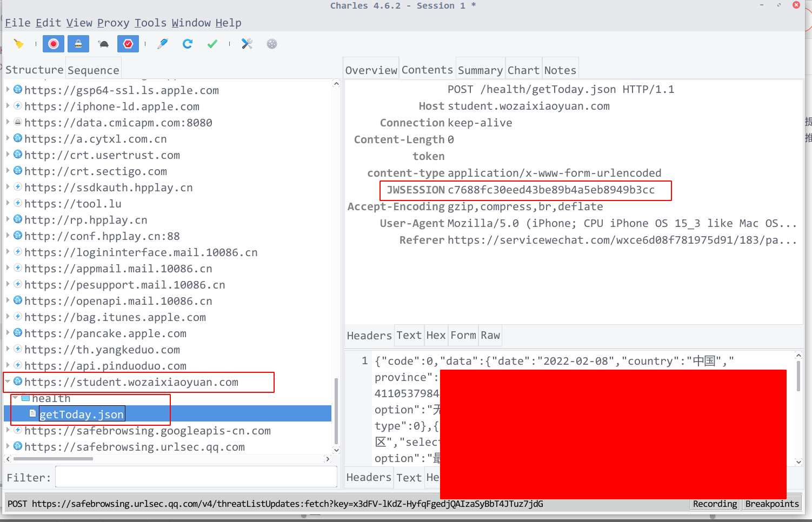Screen dimensions: 812x522
Task: Collapse student.wozaixiaoyuan.com host node
Action: pos(8,382)
